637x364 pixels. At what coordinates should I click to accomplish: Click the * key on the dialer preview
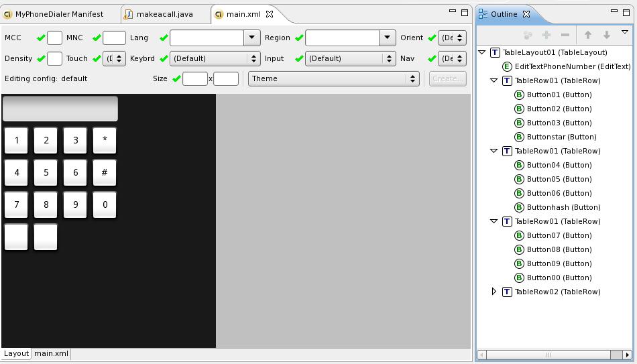click(105, 141)
